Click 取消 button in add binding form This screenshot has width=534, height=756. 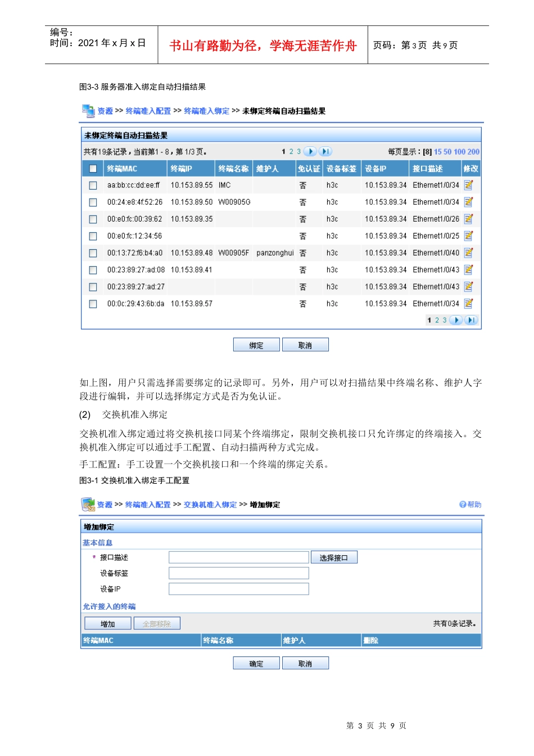305,663
